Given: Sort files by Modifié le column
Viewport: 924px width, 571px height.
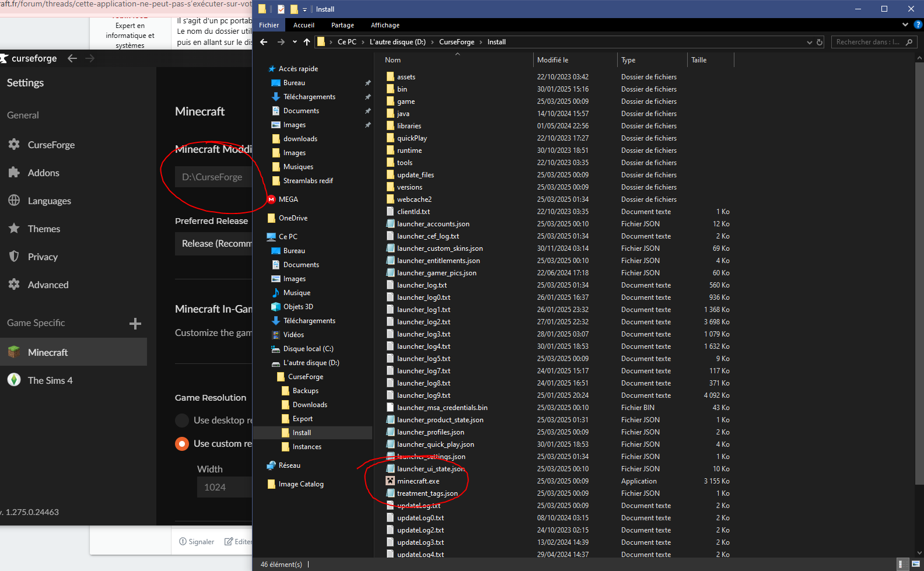Looking at the screenshot, I should click(552, 60).
